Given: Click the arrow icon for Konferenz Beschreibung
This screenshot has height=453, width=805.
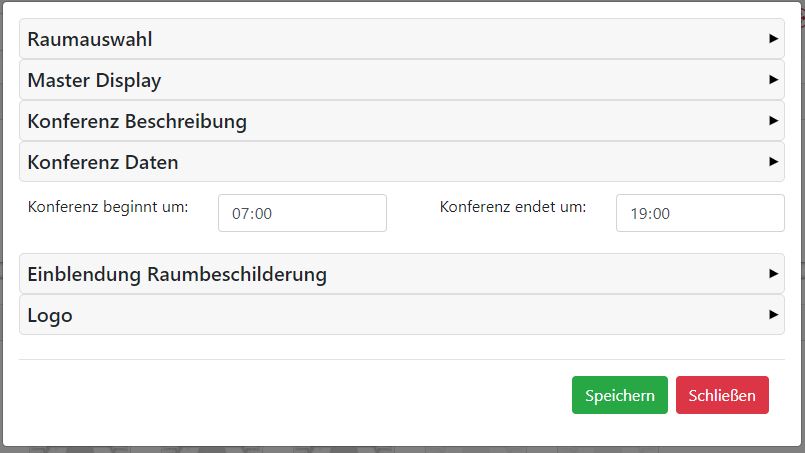Looking at the screenshot, I should (x=773, y=121).
